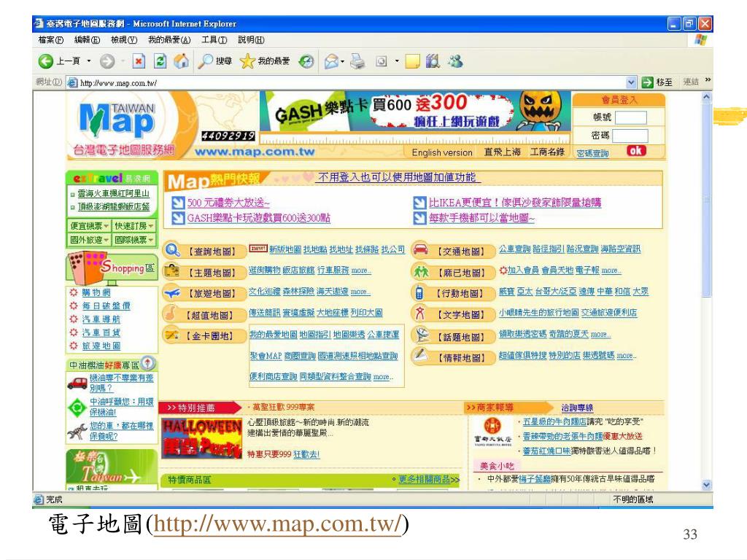Click the pencil icon beside 情報地圖

coord(420,355)
